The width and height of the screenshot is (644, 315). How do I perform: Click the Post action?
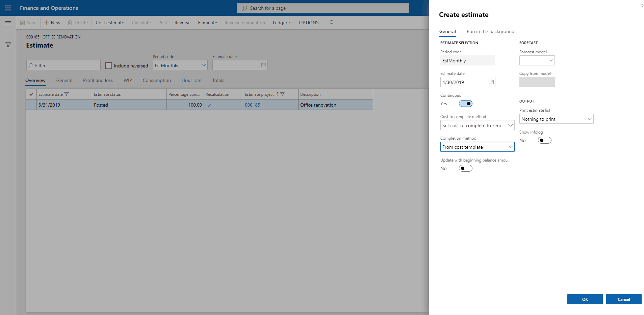pos(162,23)
